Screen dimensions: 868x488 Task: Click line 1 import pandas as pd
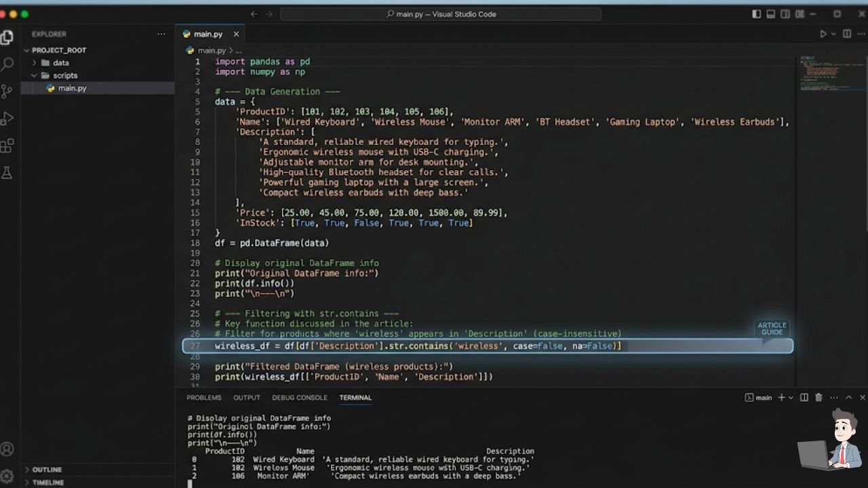click(262, 61)
